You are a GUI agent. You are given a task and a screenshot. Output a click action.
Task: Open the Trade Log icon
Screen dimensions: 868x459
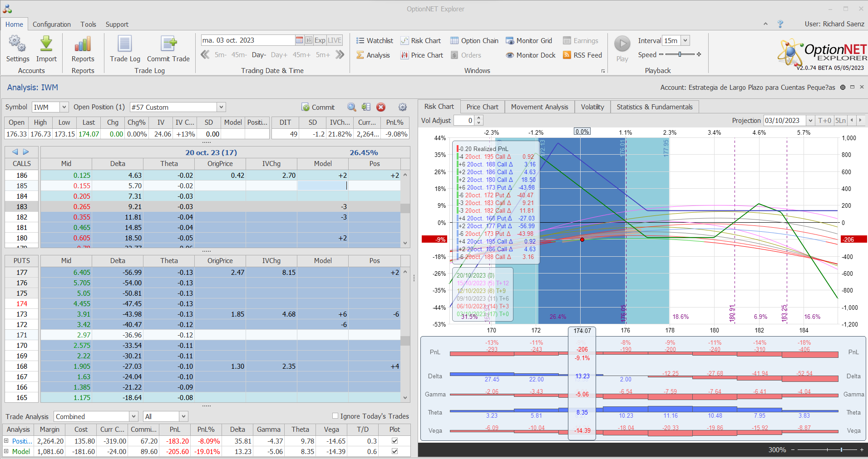[x=125, y=44]
